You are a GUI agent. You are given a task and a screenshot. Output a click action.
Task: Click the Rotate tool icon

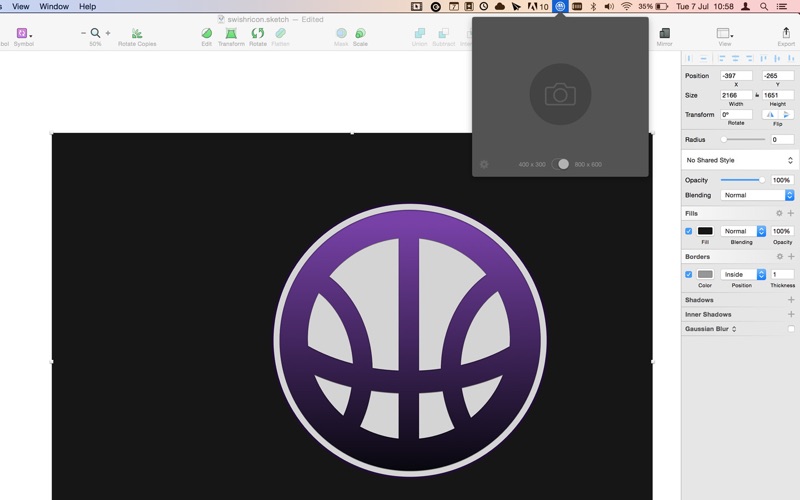click(x=258, y=34)
